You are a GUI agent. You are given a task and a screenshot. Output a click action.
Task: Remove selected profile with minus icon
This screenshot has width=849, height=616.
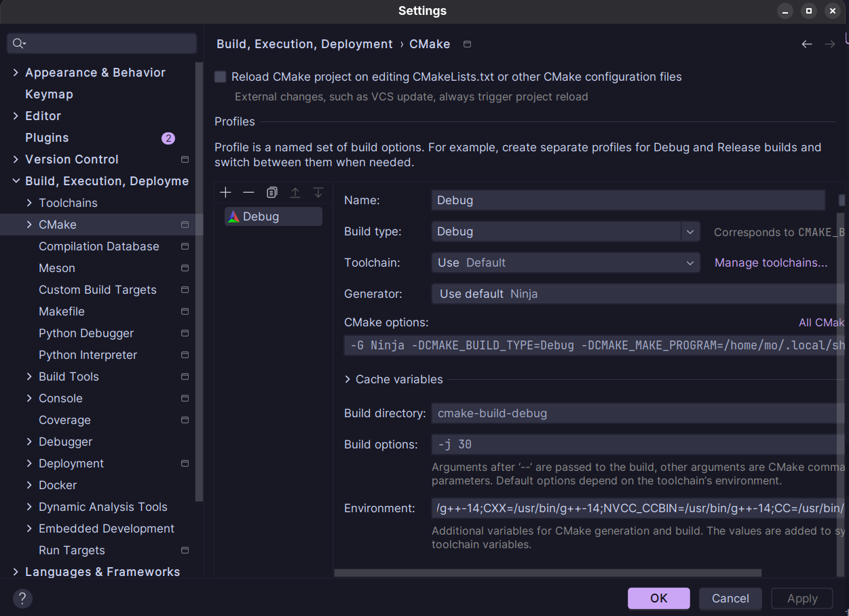click(x=249, y=193)
